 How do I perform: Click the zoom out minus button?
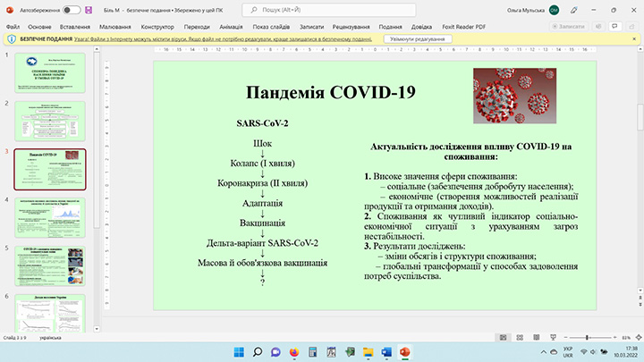click(565, 337)
